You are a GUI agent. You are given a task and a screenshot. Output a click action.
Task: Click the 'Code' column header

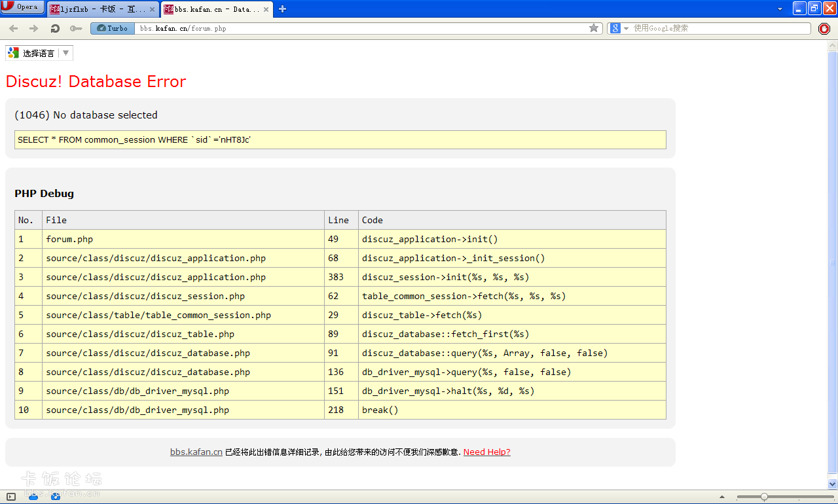coord(512,220)
